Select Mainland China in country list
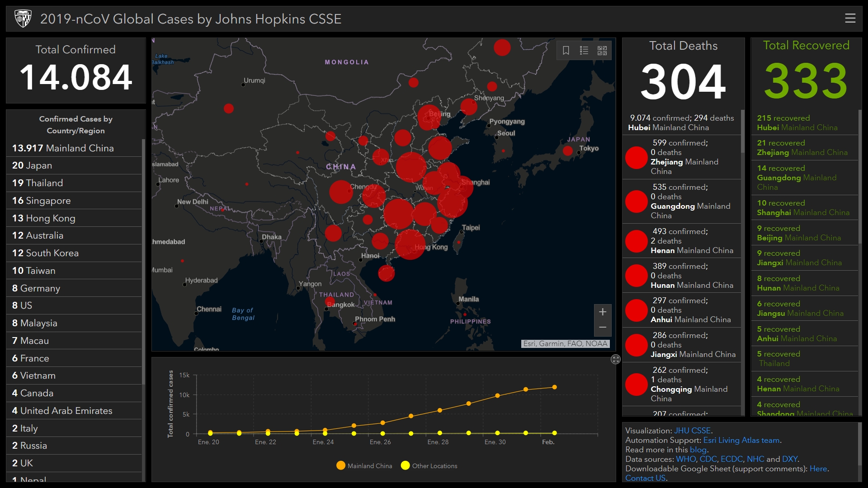 tap(74, 148)
